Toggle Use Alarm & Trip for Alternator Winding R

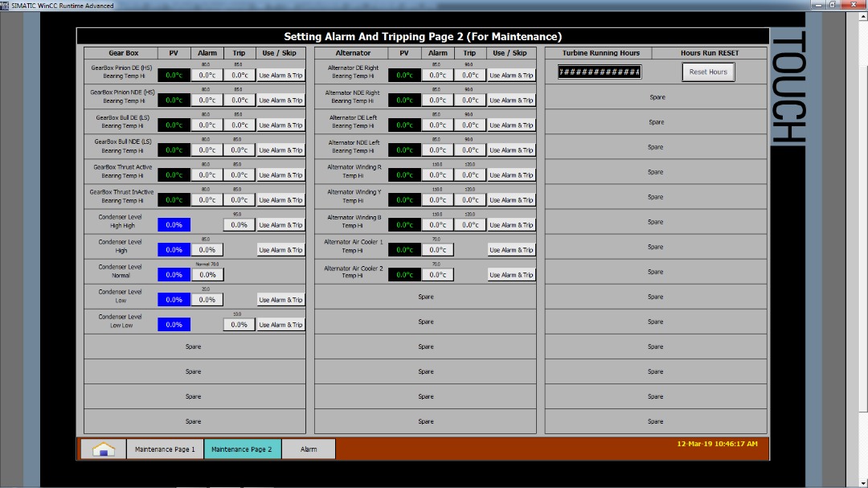(x=511, y=175)
